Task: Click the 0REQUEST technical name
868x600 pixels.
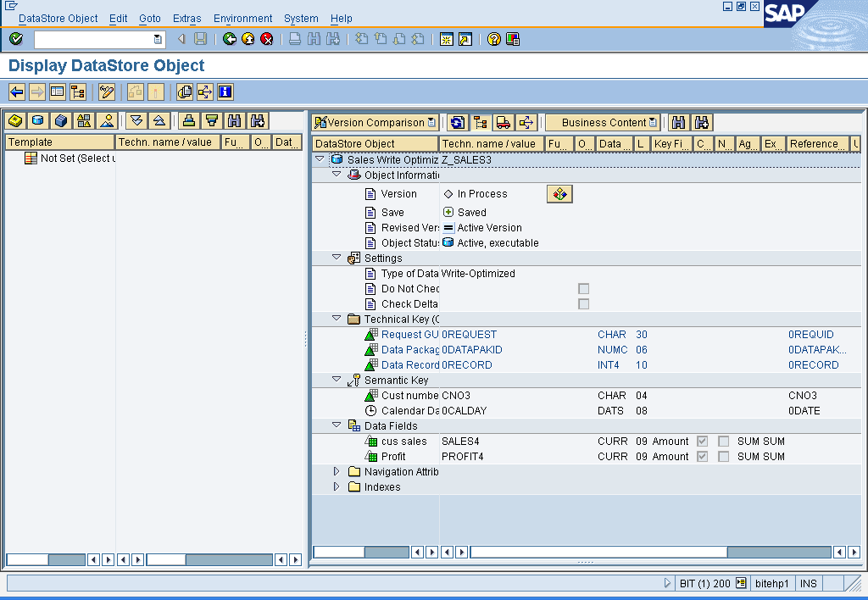Action: coord(469,334)
